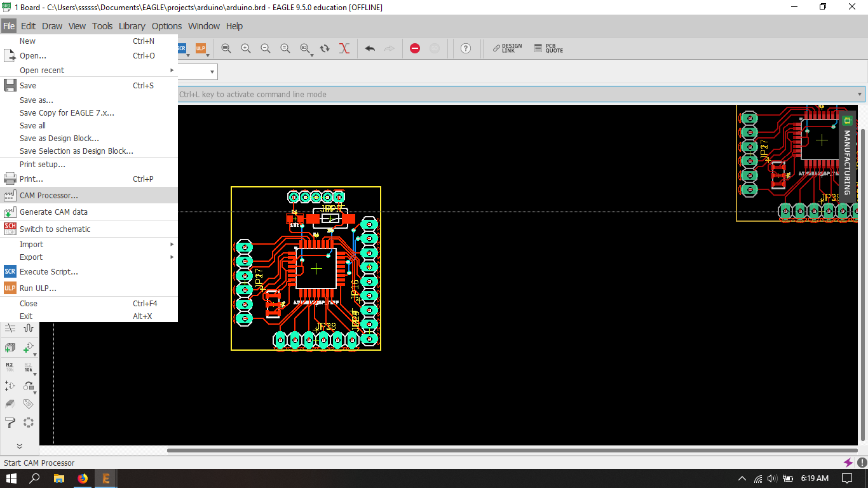Viewport: 868px width, 488px height.
Task: Open the zoom selection dropdown arrow
Action: point(312,55)
